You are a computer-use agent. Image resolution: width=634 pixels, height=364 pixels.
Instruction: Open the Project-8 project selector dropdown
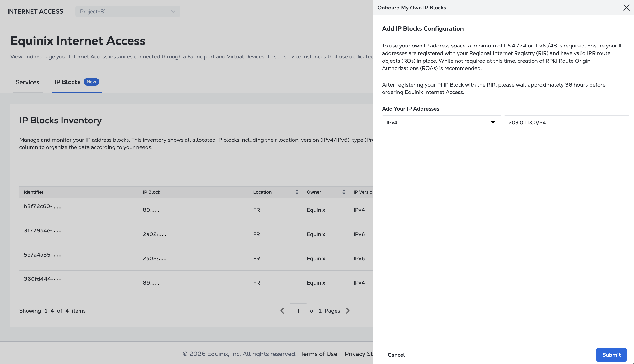click(x=128, y=11)
